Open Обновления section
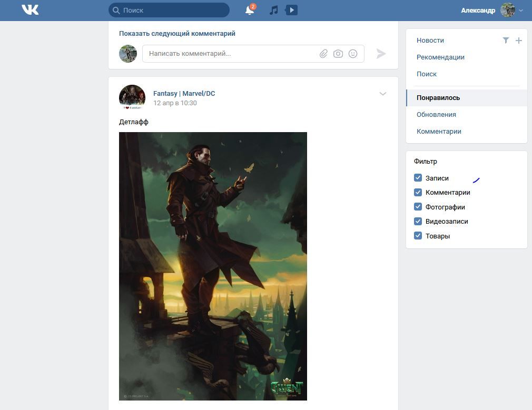Image resolution: width=532 pixels, height=410 pixels. (436, 115)
